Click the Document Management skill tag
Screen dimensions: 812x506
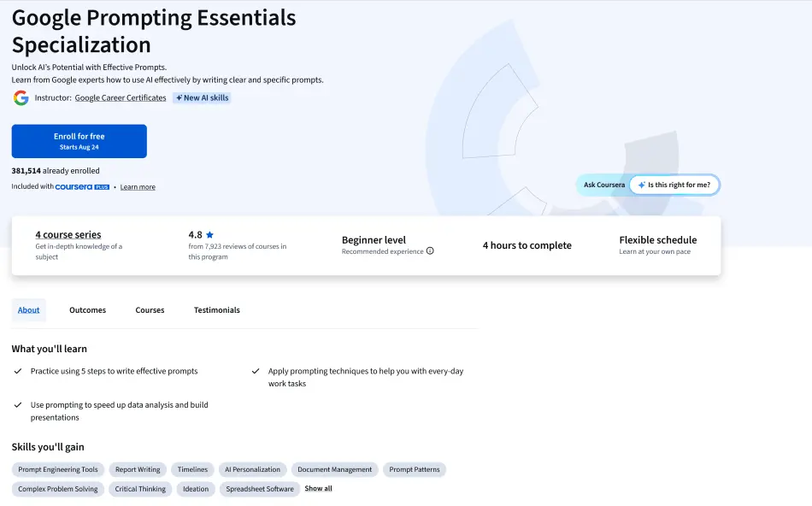[334, 470]
